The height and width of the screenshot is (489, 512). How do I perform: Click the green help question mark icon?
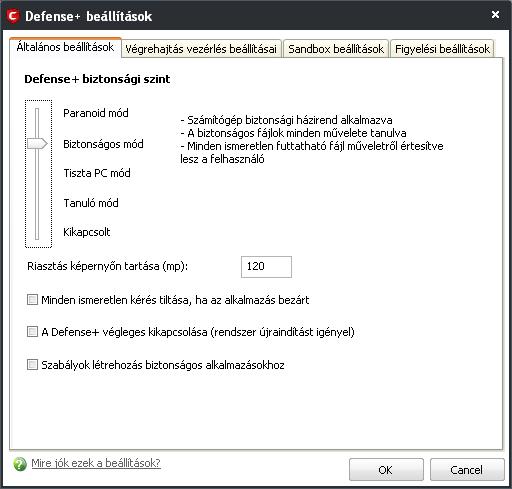[x=20, y=464]
